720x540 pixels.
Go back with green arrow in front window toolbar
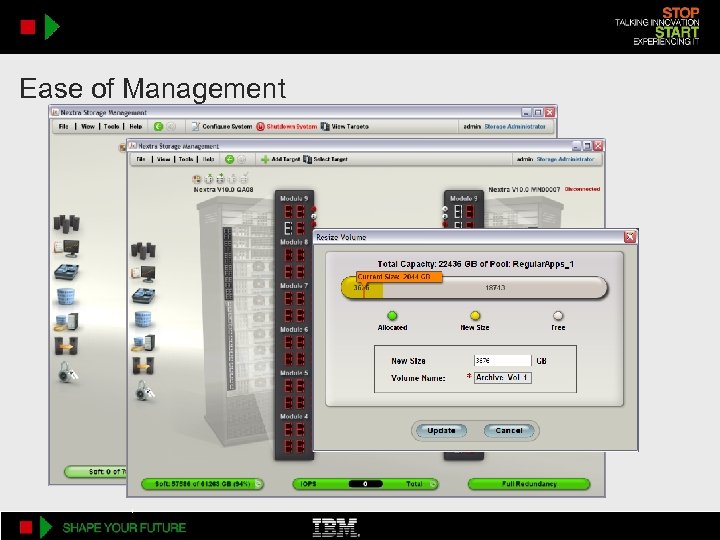(x=229, y=159)
